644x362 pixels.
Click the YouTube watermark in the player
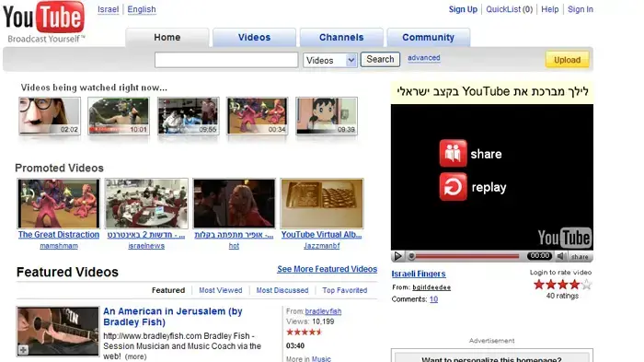[565, 238]
